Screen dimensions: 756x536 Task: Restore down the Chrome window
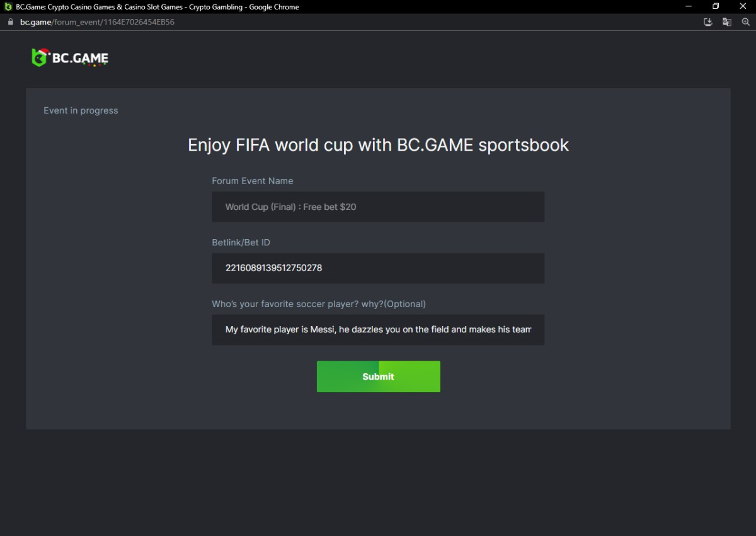pyautogui.click(x=716, y=6)
